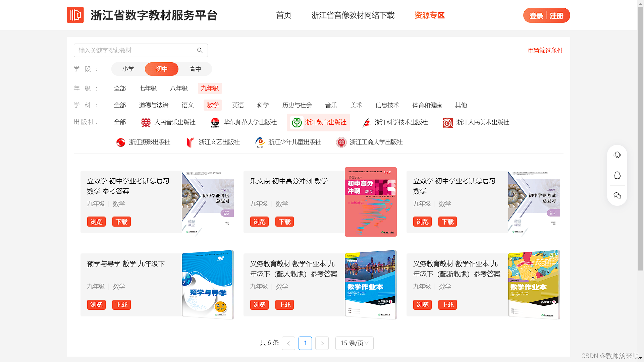Go to next page arrow
Image resolution: width=644 pixels, height=362 pixels.
[322, 343]
